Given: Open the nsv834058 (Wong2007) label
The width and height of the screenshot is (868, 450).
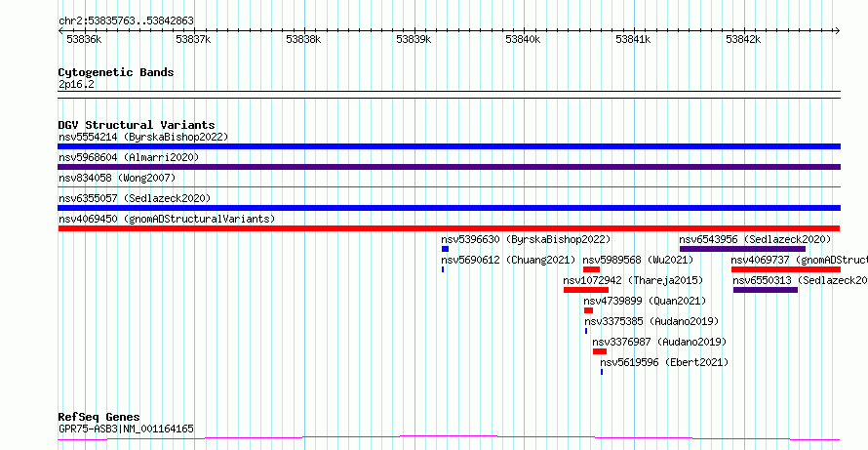Looking at the screenshot, I should [x=117, y=178].
